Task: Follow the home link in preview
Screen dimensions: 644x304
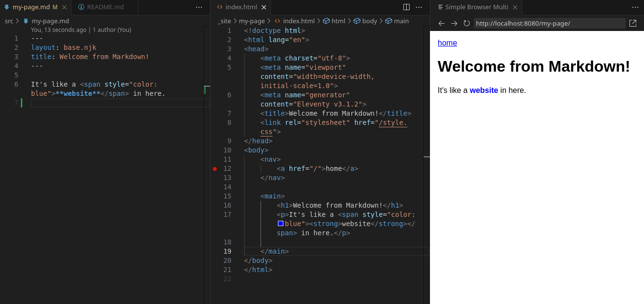Action: pyautogui.click(x=447, y=43)
